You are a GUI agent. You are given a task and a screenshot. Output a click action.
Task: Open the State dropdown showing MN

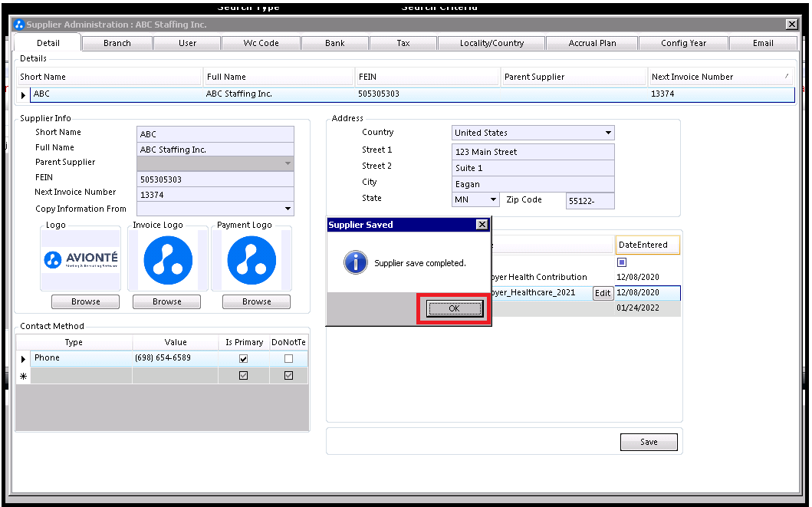pyautogui.click(x=494, y=199)
